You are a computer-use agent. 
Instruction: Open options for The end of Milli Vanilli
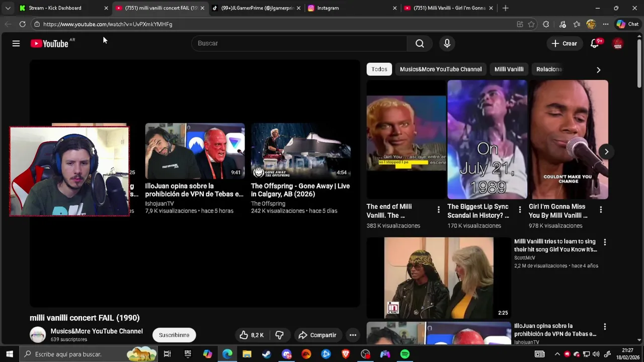pos(438,210)
